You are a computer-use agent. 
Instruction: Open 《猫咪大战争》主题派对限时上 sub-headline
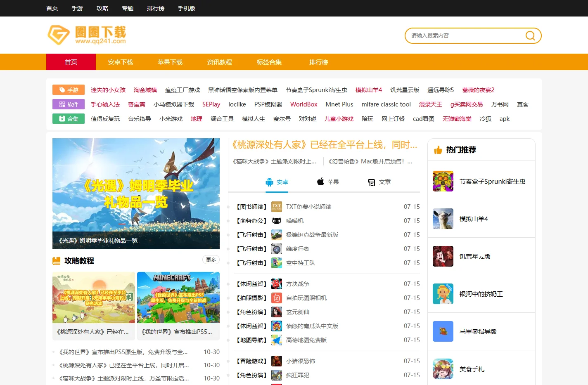pos(274,161)
